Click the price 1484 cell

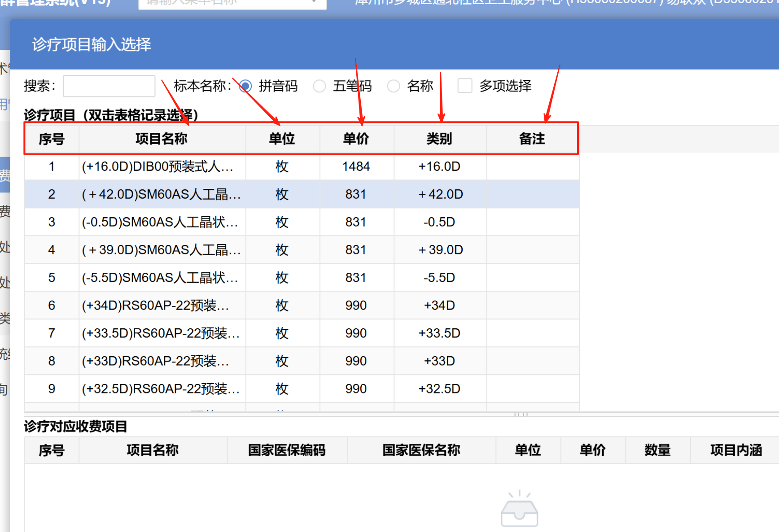[356, 167]
